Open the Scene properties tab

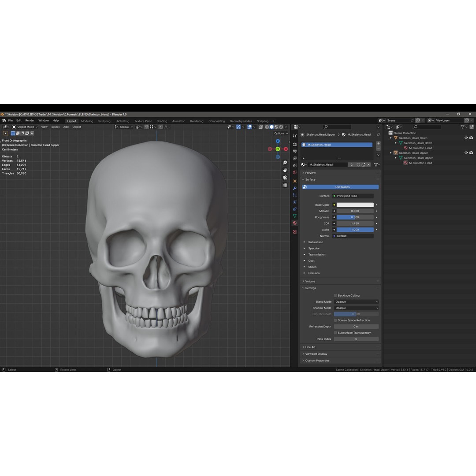click(294, 165)
